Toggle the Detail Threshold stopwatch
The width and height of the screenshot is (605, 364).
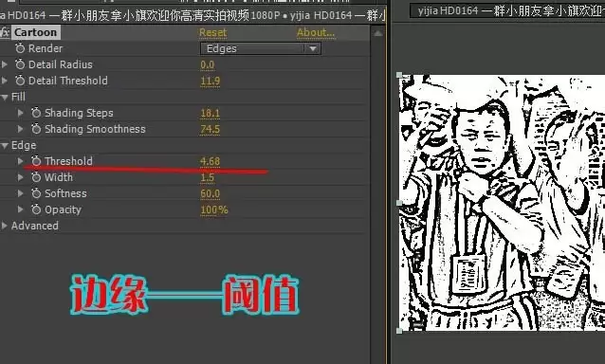(20, 81)
